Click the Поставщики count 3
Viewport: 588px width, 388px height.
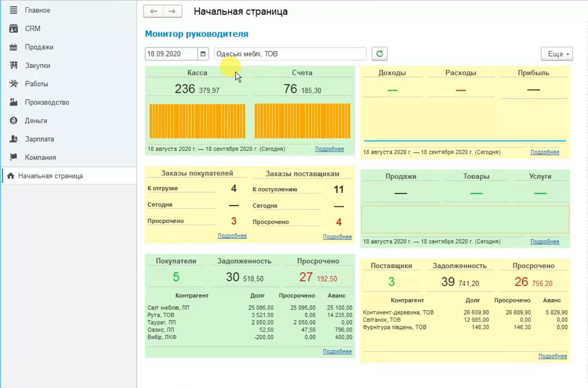pos(392,282)
